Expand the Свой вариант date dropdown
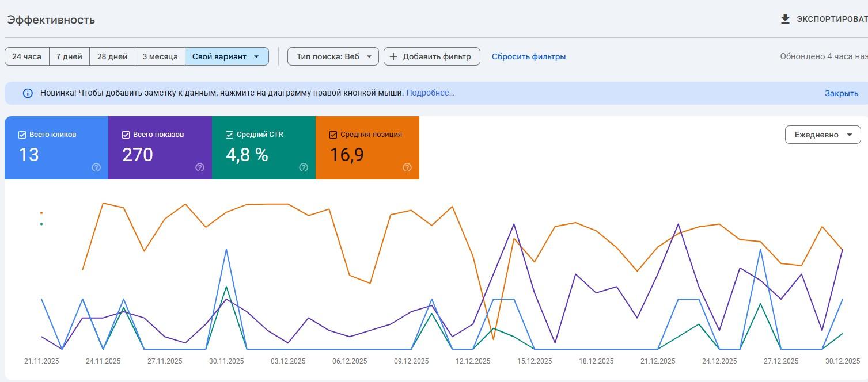This screenshot has height=382, width=868. tap(227, 56)
